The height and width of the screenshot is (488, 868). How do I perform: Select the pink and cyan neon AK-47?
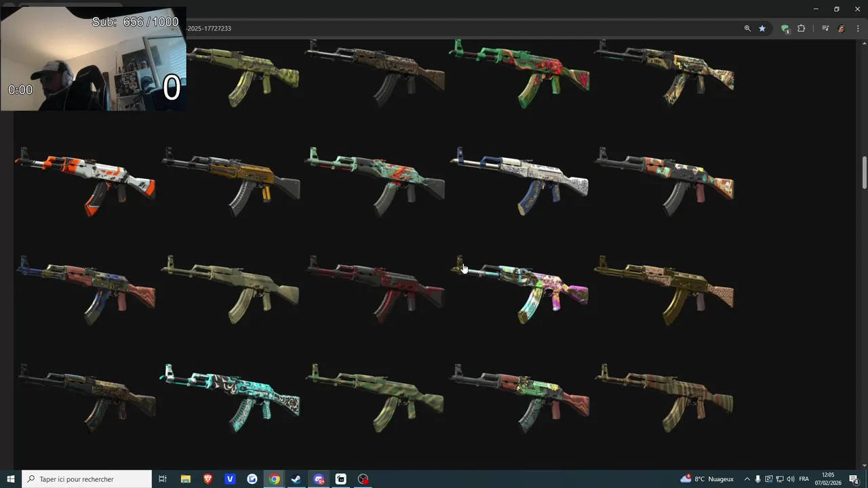coord(520,289)
